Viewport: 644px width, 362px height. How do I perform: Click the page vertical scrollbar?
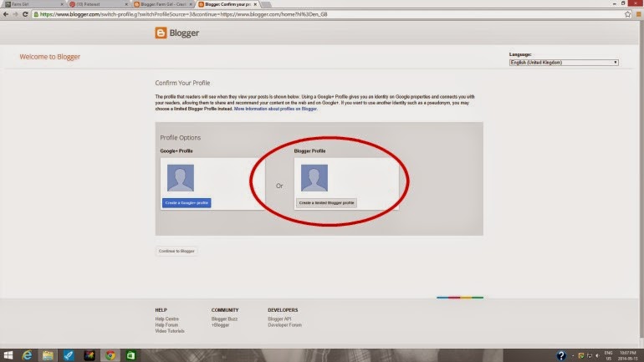pyautogui.click(x=641, y=179)
